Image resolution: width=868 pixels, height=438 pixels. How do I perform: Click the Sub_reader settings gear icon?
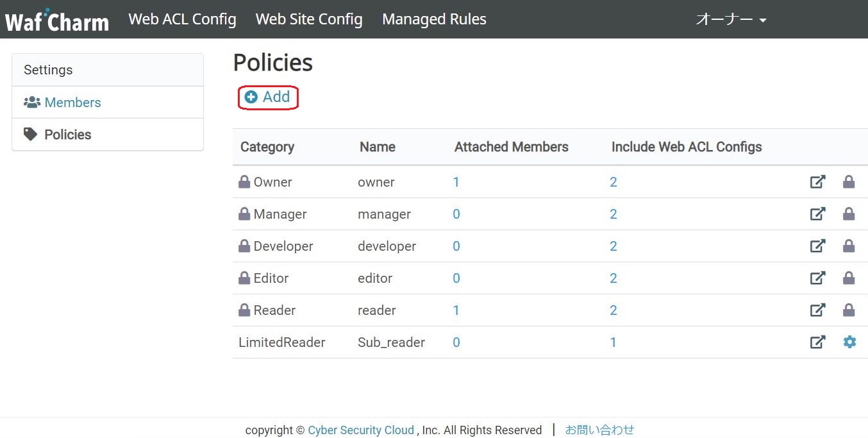click(849, 342)
